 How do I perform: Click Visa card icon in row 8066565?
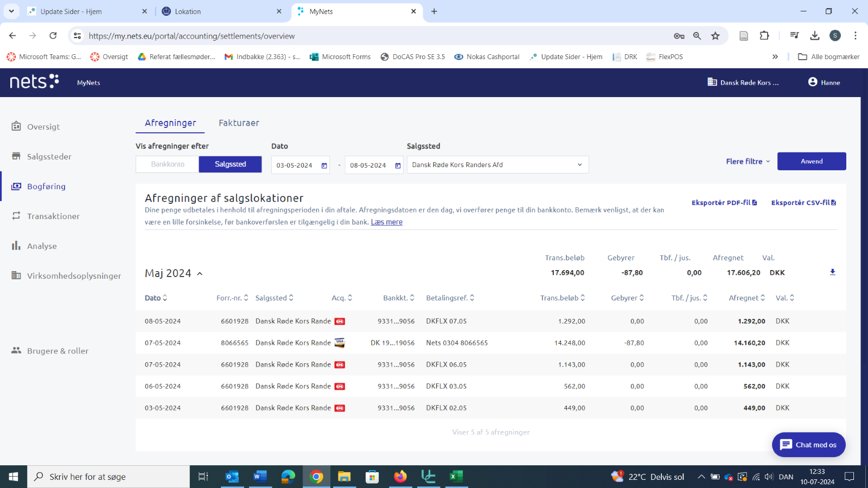pyautogui.click(x=340, y=343)
